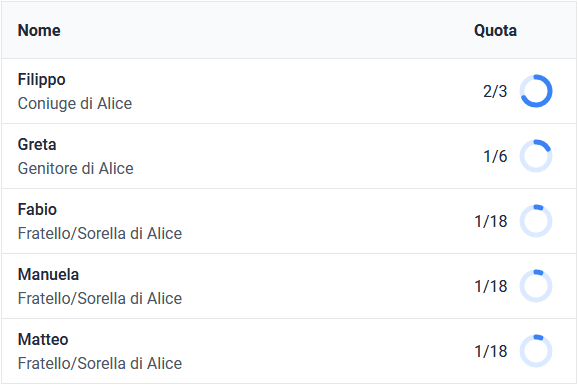This screenshot has height=385, width=578.
Task: Click 'Fratello/Sorella di Alice' under Manuela
Action: click(100, 298)
